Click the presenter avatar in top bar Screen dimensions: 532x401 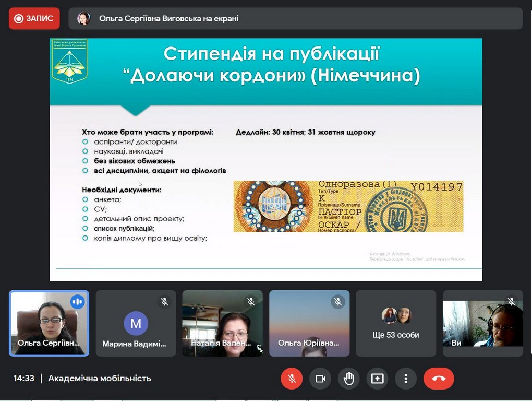(83, 18)
